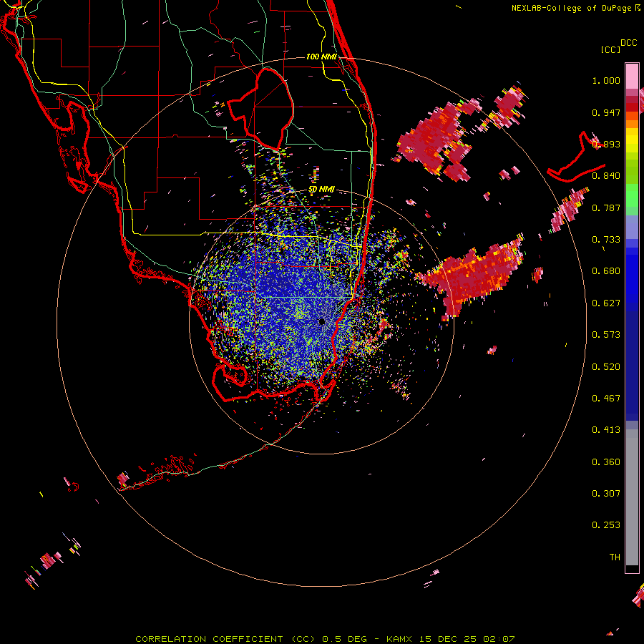Click the 02:07 timestamp in the caption
Viewport: 644px width, 644px height.
pyautogui.click(x=499, y=639)
